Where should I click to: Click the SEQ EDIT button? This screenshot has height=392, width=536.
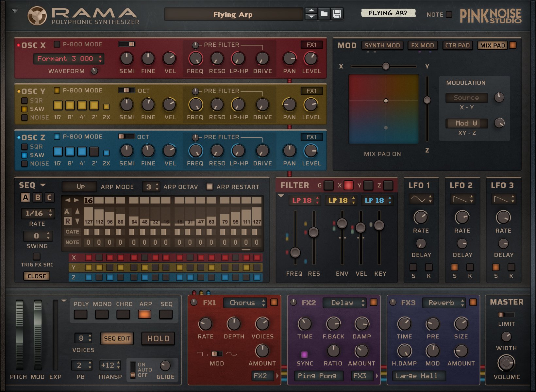(x=117, y=338)
